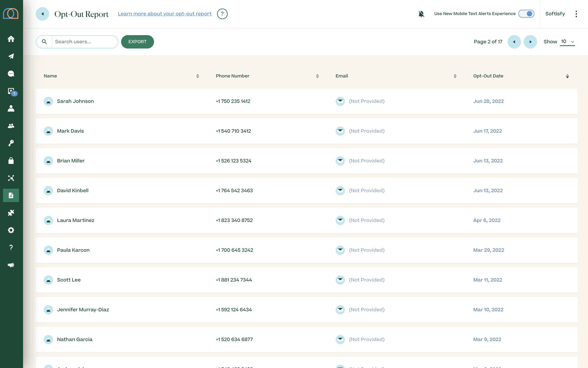
Task: Open the Show rows-per-page dropdown
Action: pos(567,42)
